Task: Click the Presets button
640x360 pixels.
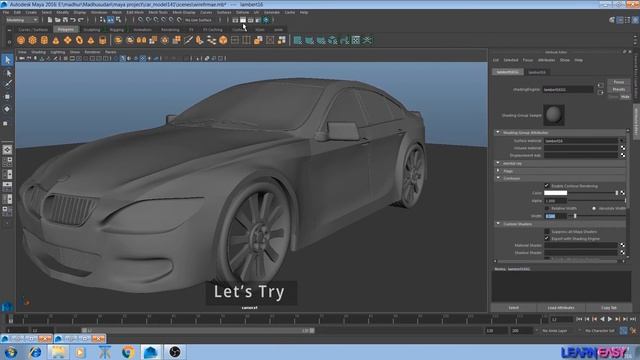Action: (x=619, y=89)
